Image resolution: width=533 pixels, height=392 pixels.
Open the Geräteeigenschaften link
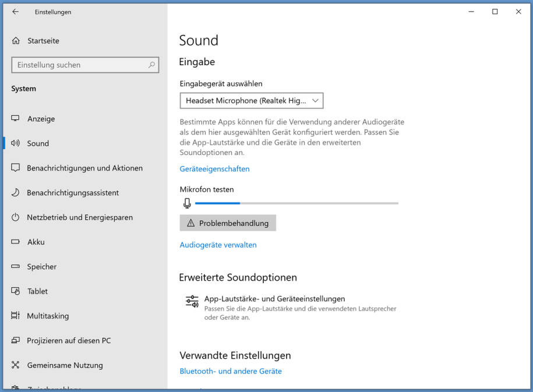coord(214,169)
